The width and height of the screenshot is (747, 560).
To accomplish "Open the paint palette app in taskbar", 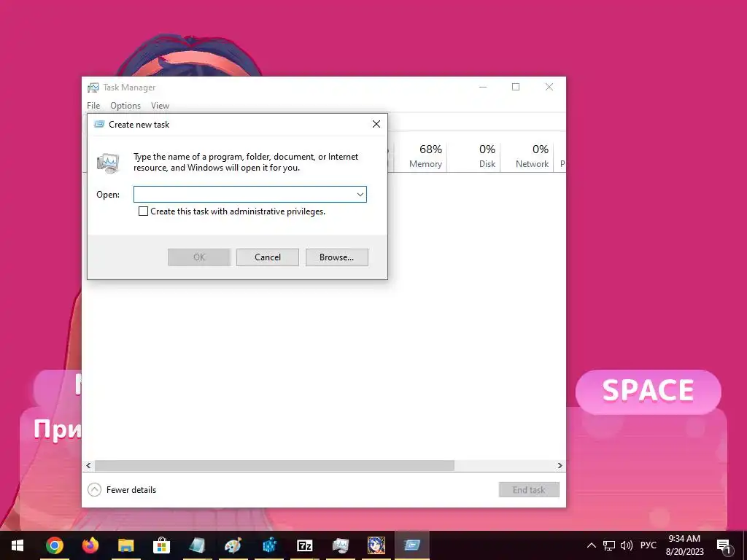I will click(x=233, y=545).
